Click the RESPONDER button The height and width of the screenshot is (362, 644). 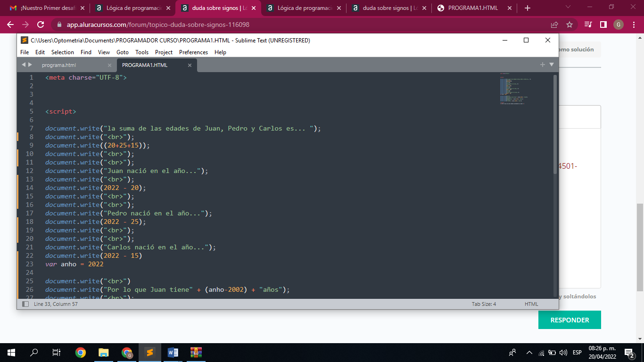pyautogui.click(x=570, y=320)
